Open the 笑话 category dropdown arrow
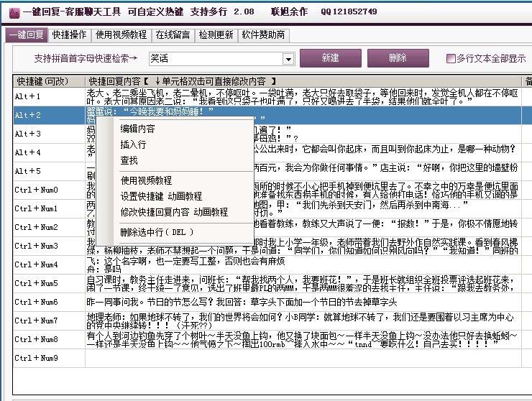 pos(288,59)
